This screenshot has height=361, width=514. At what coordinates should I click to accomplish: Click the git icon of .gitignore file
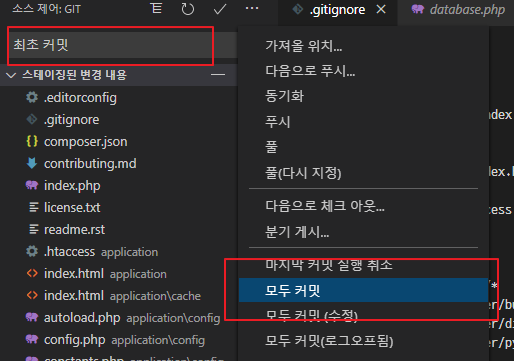tap(32, 119)
